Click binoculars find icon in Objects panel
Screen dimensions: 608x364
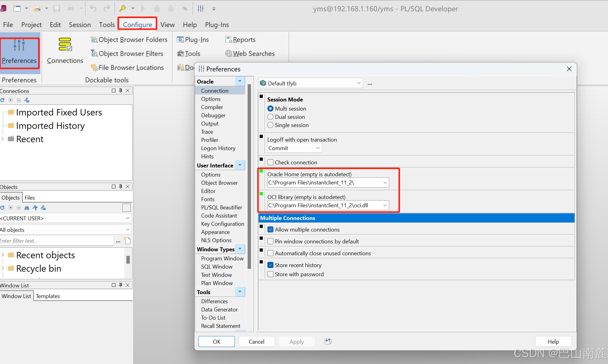tap(27, 208)
